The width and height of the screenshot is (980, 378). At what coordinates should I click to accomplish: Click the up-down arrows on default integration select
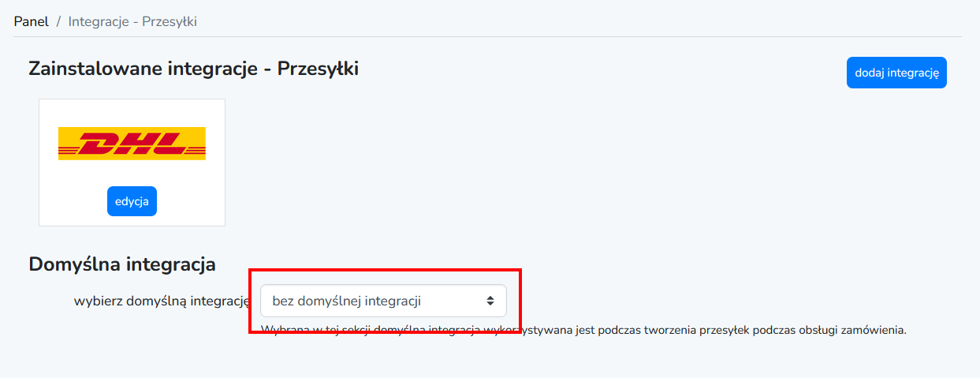[x=490, y=301]
